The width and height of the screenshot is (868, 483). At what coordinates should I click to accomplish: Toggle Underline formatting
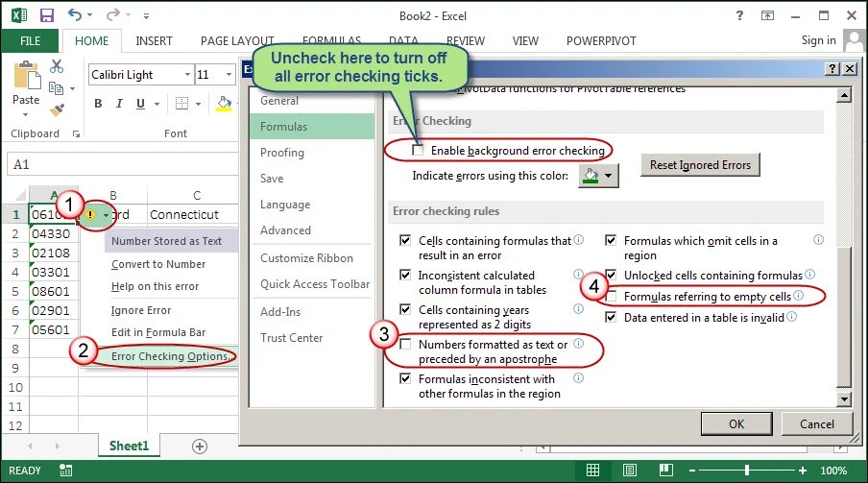pyautogui.click(x=140, y=104)
